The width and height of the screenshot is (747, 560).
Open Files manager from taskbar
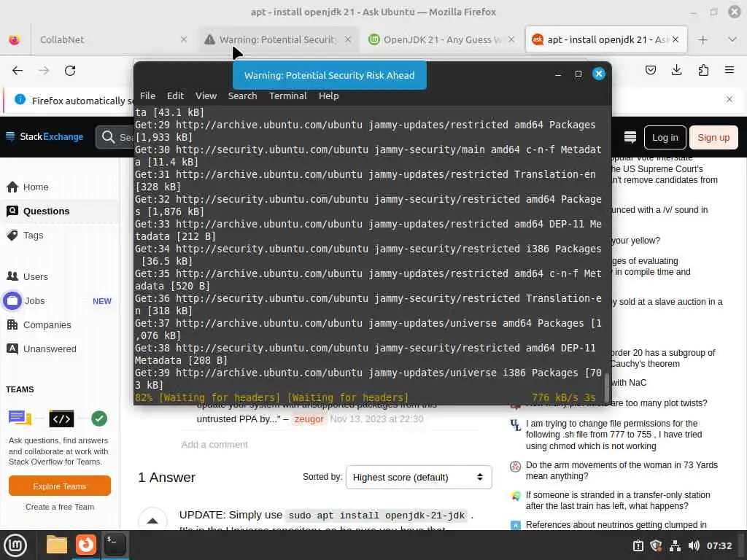click(x=57, y=545)
